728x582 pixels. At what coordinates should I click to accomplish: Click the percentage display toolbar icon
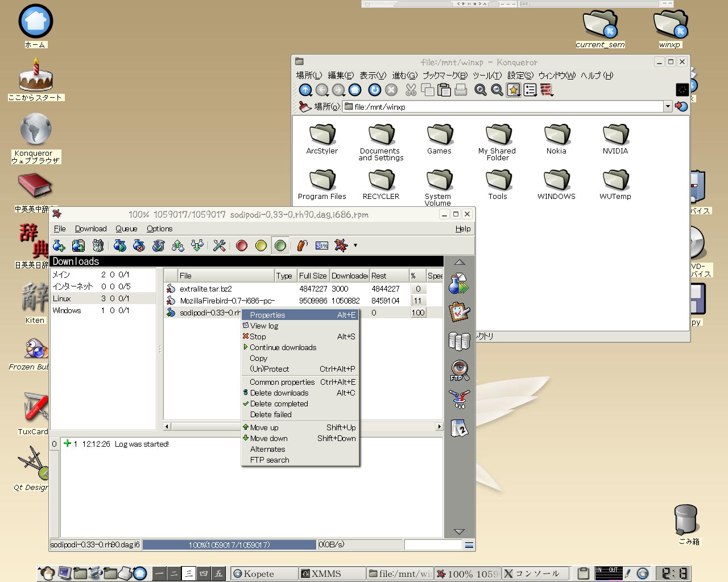(x=322, y=246)
